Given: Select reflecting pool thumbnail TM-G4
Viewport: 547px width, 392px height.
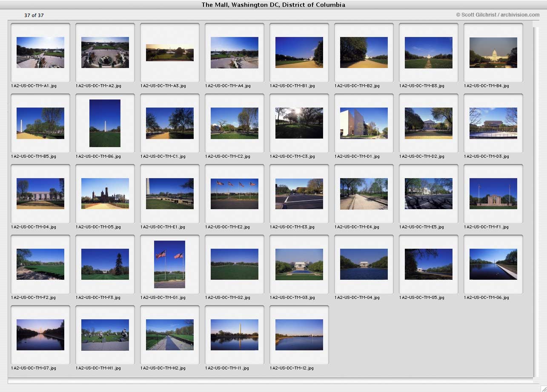Looking at the screenshot, I should click(x=364, y=264).
